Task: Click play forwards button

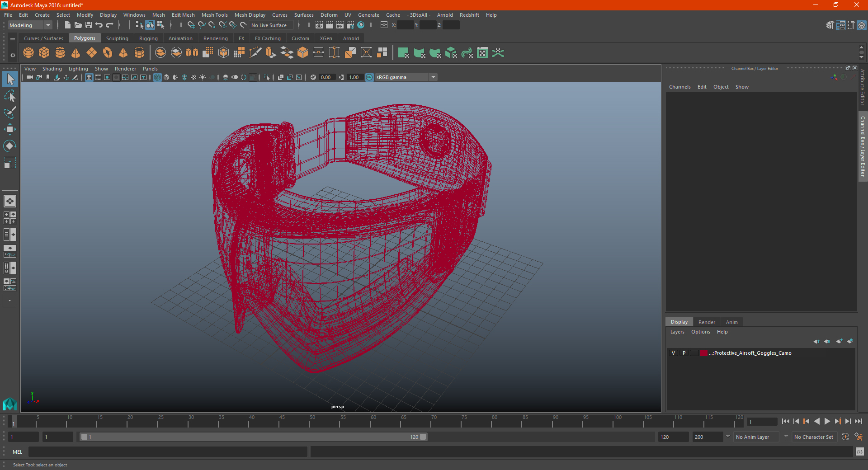Action: (x=827, y=421)
